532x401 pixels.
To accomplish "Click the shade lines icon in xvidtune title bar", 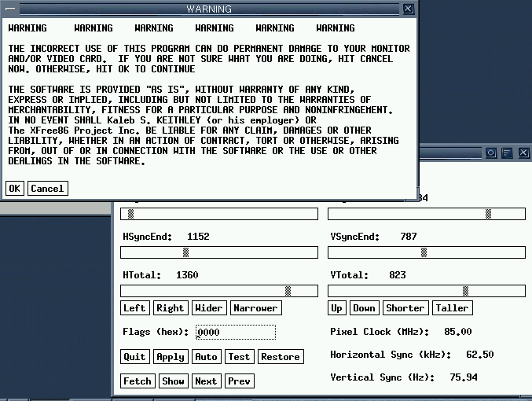I will point(507,153).
